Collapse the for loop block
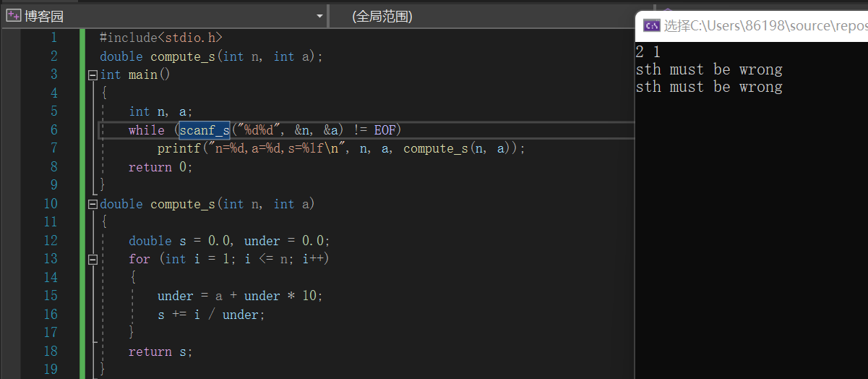Viewport: 868px width, 379px height. pos(93,259)
